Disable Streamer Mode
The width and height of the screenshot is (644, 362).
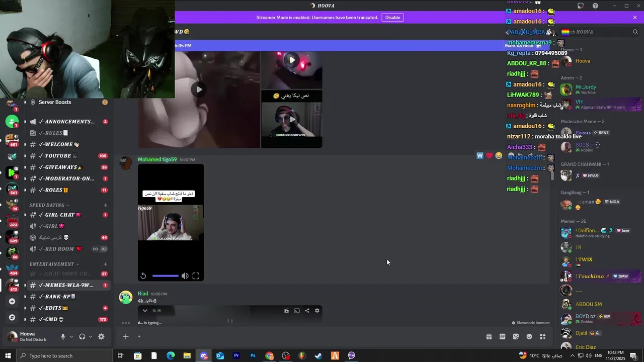(392, 18)
